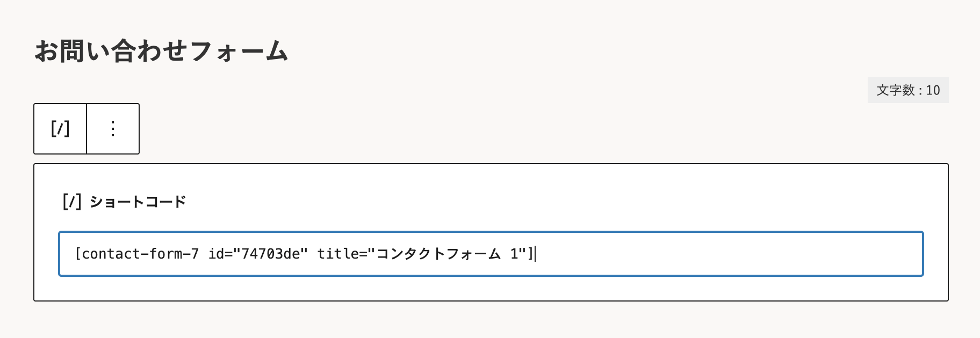This screenshot has height=338, width=980.
Task: Click the opening bracket of the shortcode
Action: (x=78, y=254)
